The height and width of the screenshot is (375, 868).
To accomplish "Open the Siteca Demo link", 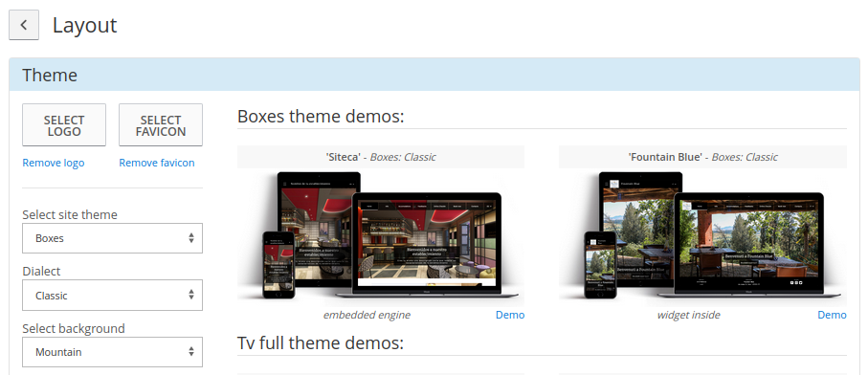I will point(510,315).
